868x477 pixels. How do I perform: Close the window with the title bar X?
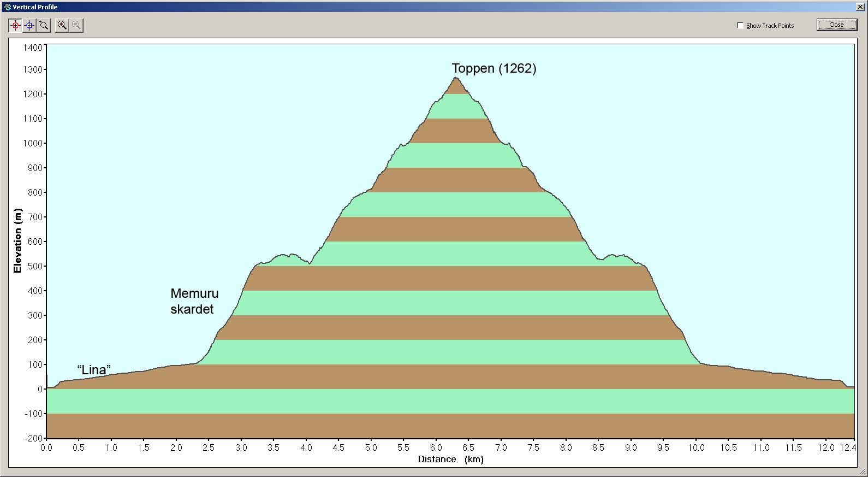click(860, 7)
